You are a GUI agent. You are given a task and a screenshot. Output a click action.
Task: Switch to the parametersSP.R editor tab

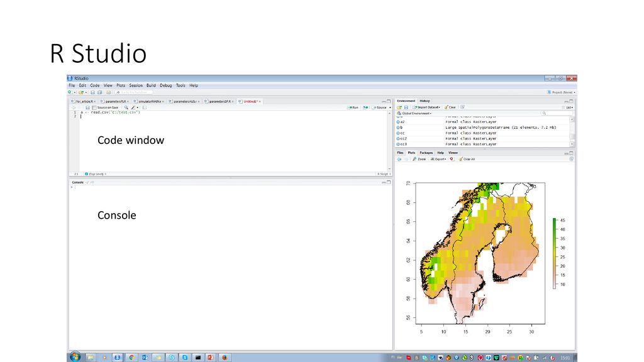click(220, 101)
